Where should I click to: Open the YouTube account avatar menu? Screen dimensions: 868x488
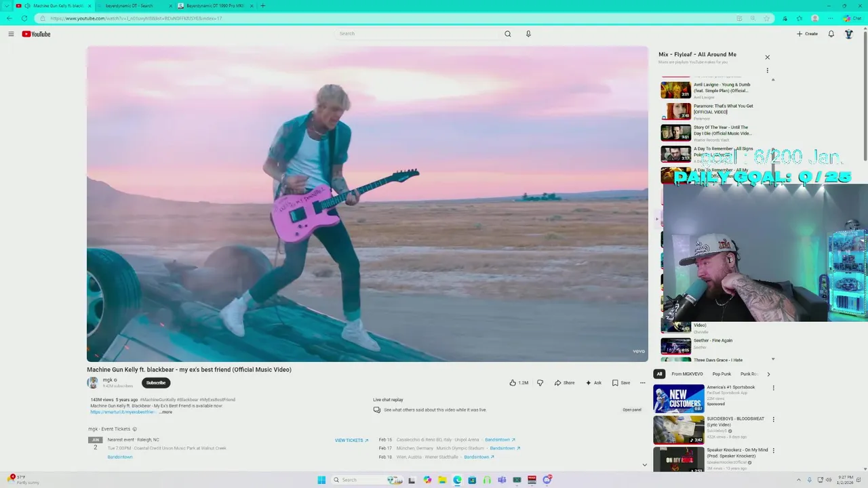848,34
